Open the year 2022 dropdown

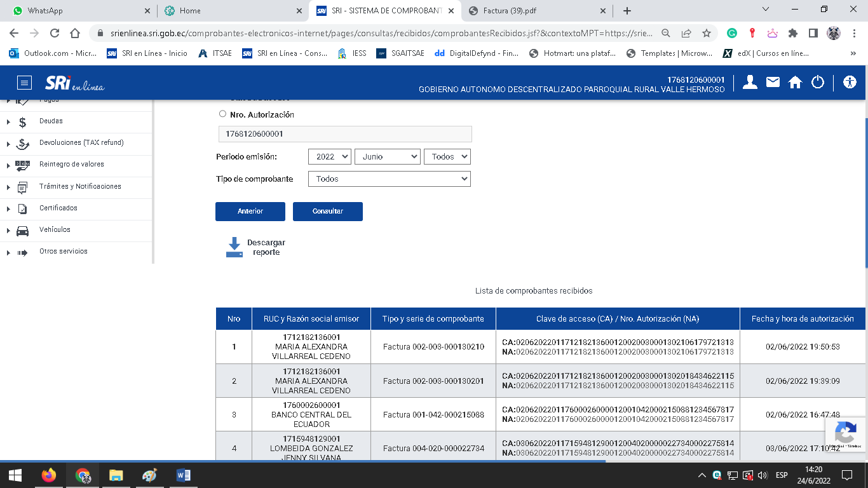pyautogui.click(x=329, y=156)
